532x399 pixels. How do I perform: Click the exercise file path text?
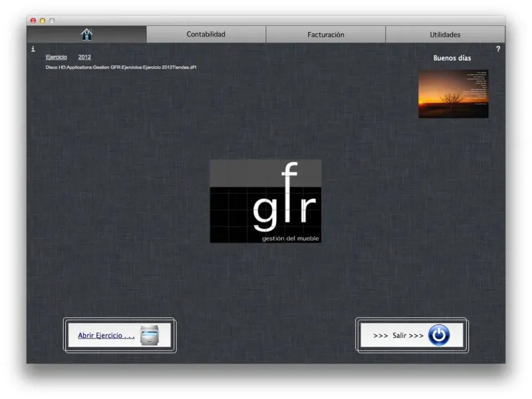(121, 67)
